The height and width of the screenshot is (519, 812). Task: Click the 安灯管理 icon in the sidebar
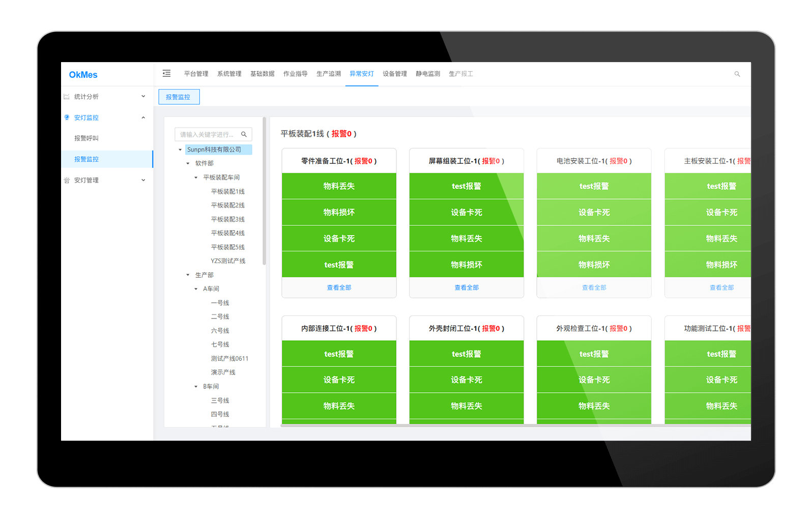pyautogui.click(x=67, y=180)
